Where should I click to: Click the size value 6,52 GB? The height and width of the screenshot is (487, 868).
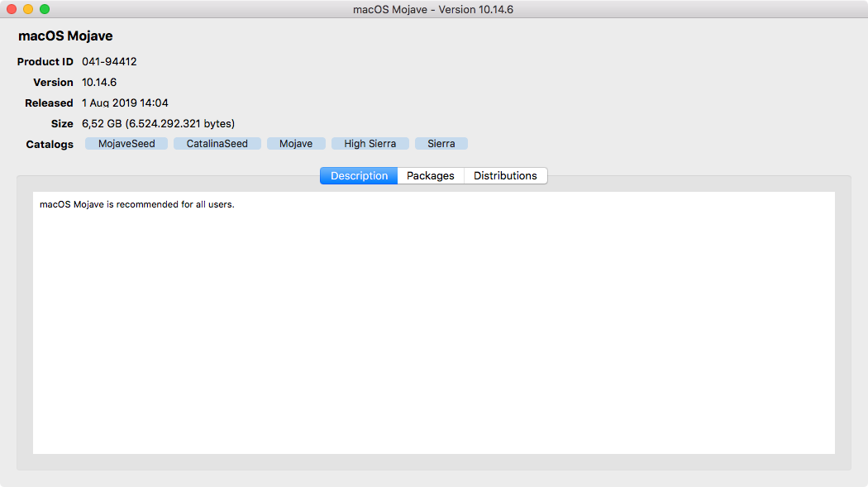[159, 123]
